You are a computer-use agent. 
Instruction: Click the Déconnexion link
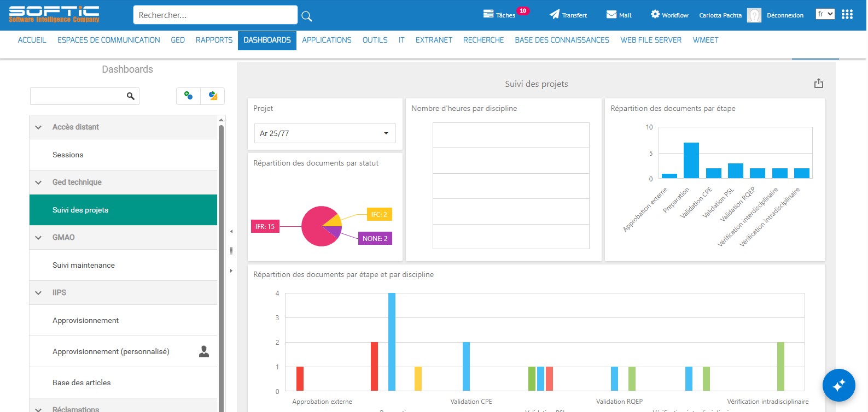785,15
